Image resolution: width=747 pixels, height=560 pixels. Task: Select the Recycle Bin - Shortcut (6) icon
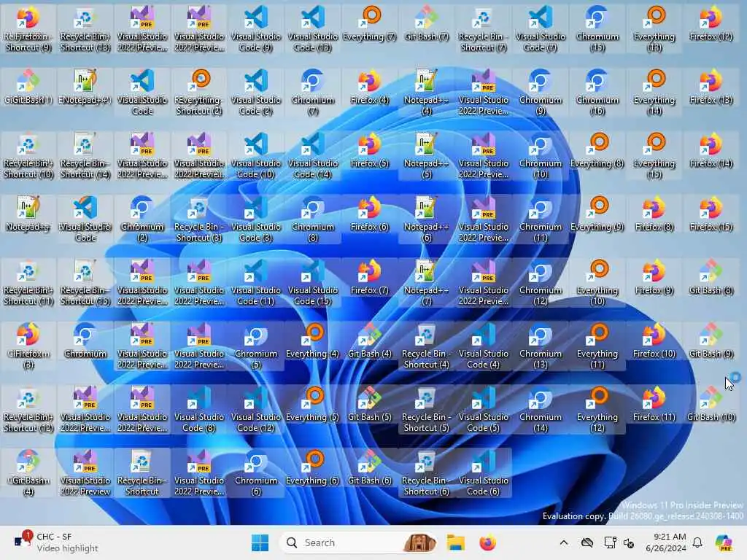coord(426,472)
